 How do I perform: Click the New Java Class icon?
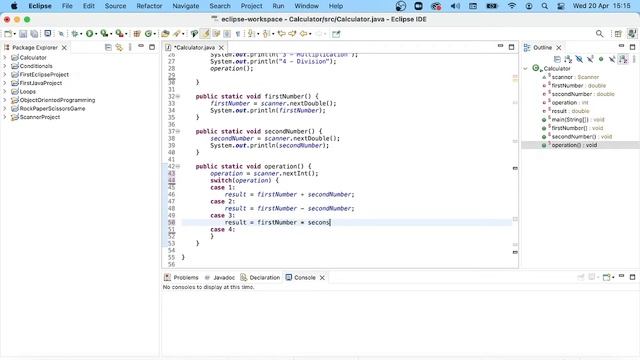(148, 34)
